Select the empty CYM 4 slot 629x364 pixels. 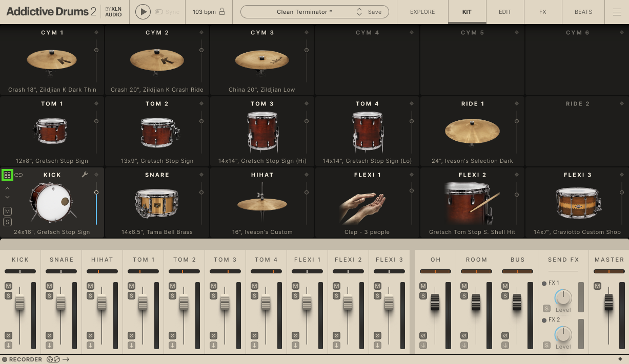pos(367,60)
